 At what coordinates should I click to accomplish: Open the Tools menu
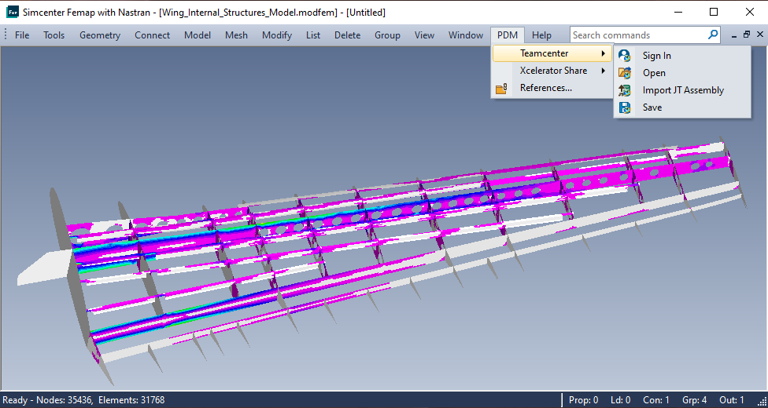[54, 35]
